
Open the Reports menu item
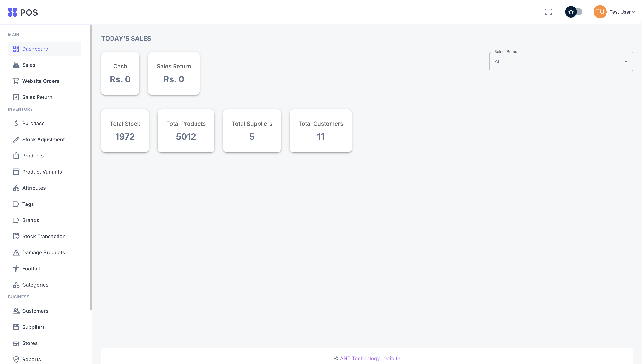[31, 359]
